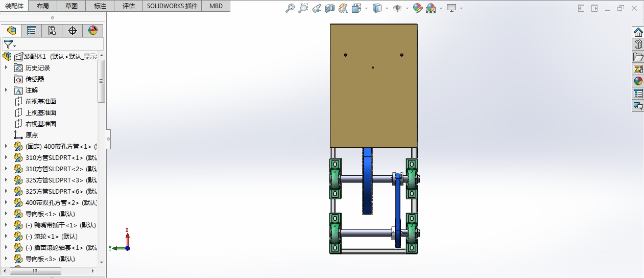Image resolution: width=644 pixels, height=278 pixels.
Task: Select the (-) 滚轮<1> component
Action: tap(51, 236)
